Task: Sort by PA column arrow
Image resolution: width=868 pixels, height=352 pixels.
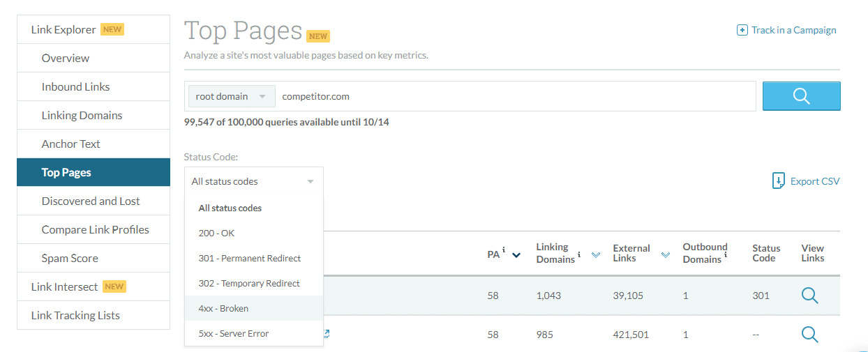Action: [x=516, y=255]
